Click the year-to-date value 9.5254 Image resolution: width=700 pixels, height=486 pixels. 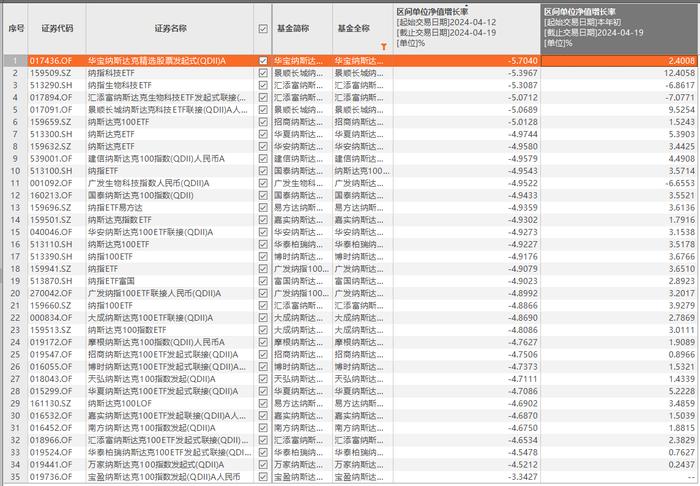point(682,110)
